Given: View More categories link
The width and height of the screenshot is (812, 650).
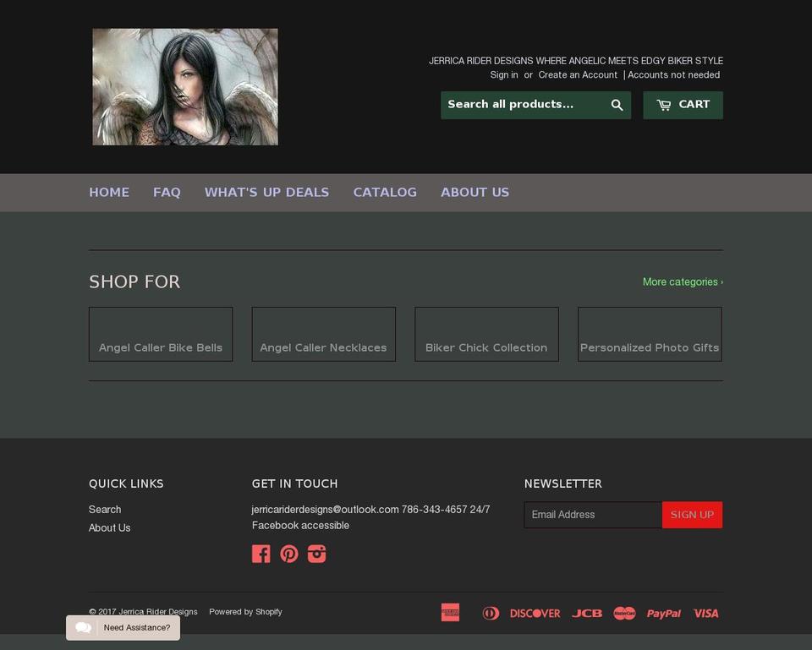Looking at the screenshot, I should 683,282.
